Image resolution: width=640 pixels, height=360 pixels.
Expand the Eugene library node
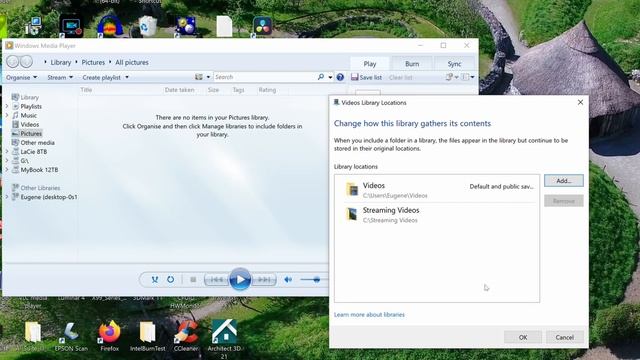7,197
